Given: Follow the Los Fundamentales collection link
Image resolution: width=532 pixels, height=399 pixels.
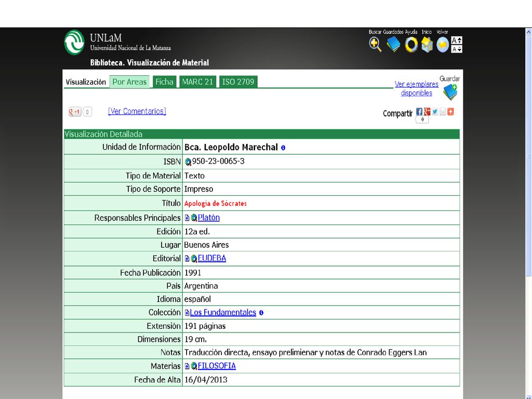Looking at the screenshot, I should (x=223, y=312).
